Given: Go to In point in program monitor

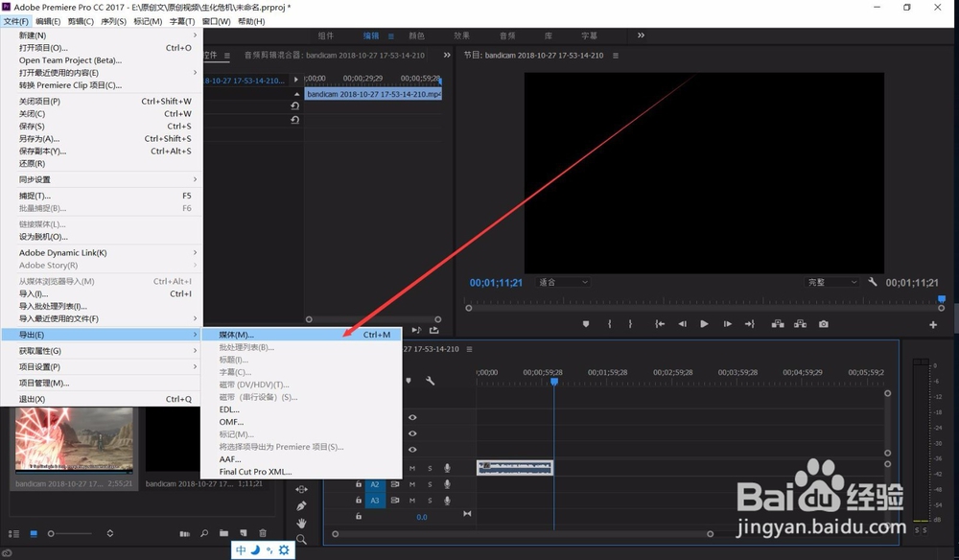Looking at the screenshot, I should point(660,324).
